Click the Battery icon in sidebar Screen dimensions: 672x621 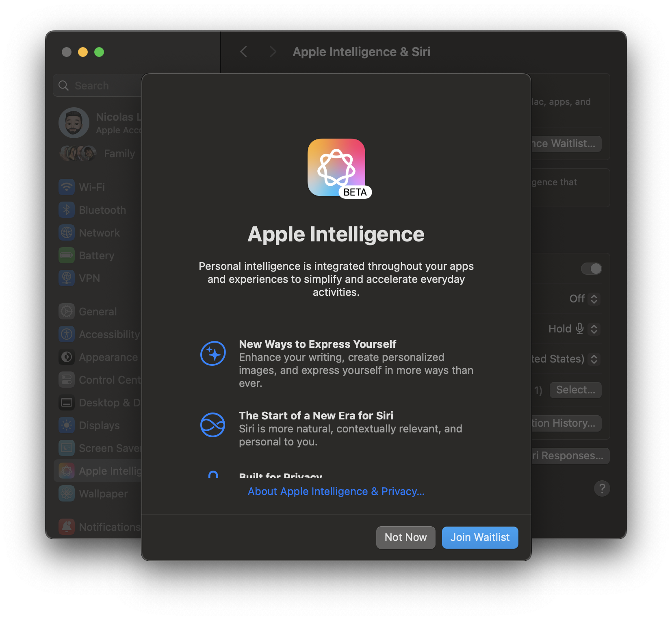point(67,255)
